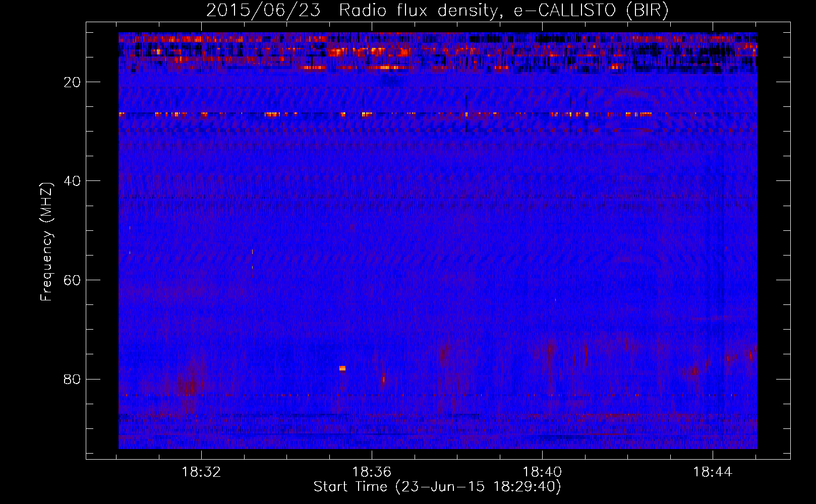
Task: Click the 18:40 time tick label
Action: [542, 472]
